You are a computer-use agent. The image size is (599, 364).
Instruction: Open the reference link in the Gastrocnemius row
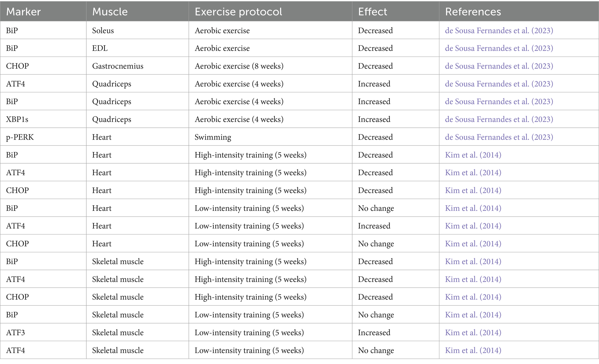(x=499, y=66)
